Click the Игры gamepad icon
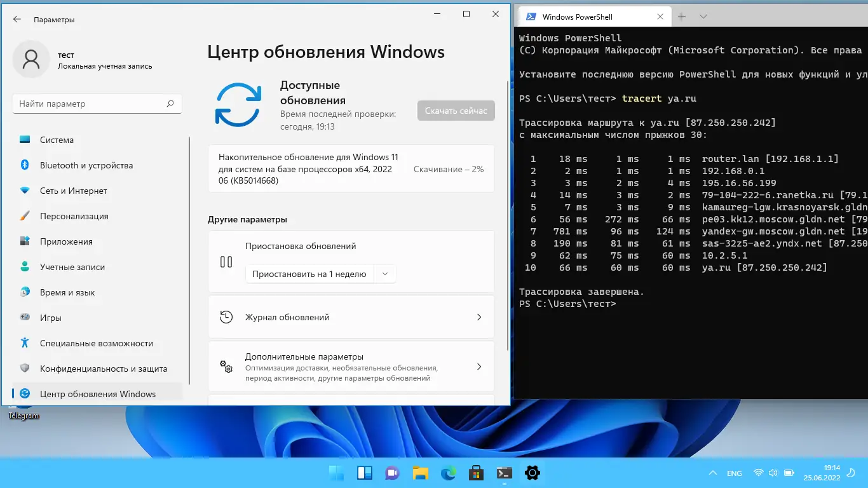The height and width of the screenshot is (488, 868). click(25, 317)
